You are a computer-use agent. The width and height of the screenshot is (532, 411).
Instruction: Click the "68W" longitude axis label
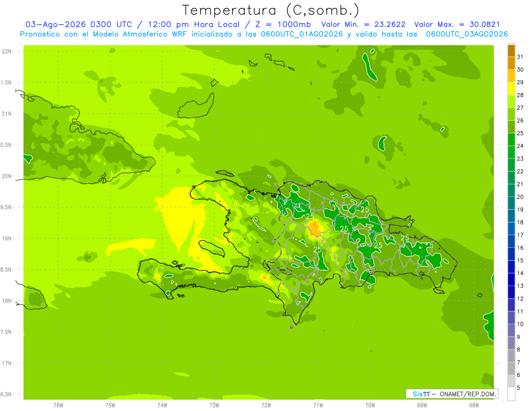click(x=474, y=405)
